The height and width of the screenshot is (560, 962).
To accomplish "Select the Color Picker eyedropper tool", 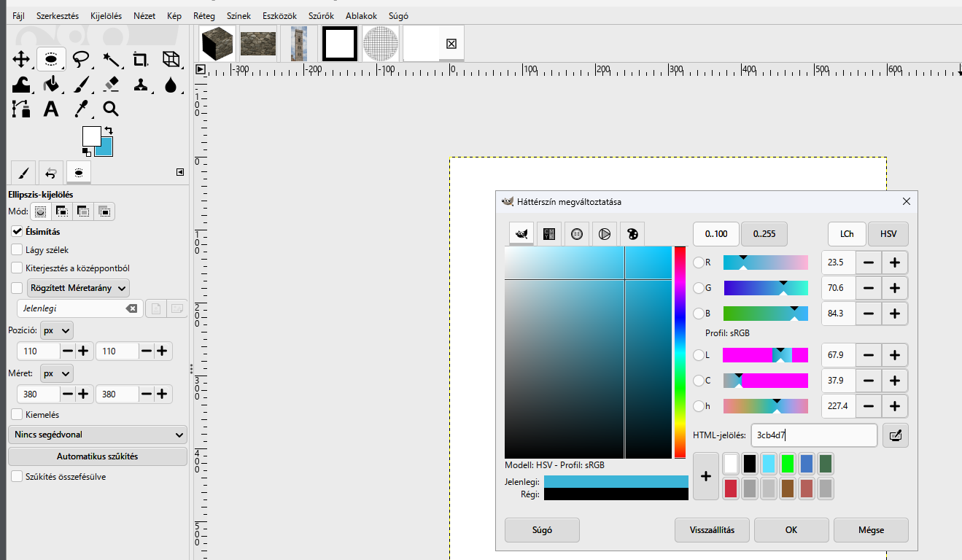I will tap(81, 109).
